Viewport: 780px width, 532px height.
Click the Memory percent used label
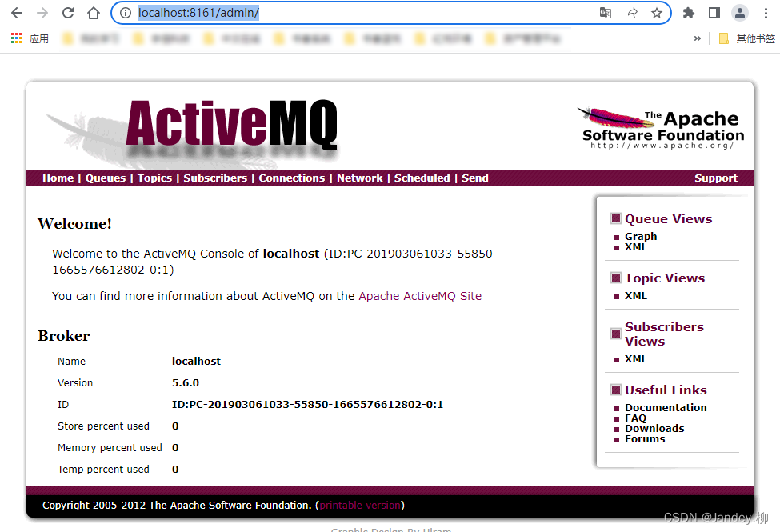tap(110, 448)
